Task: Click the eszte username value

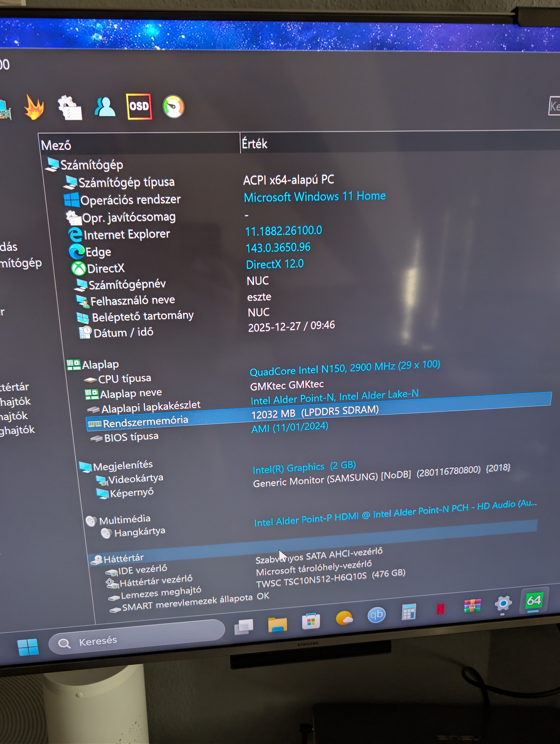Action: pyautogui.click(x=259, y=297)
